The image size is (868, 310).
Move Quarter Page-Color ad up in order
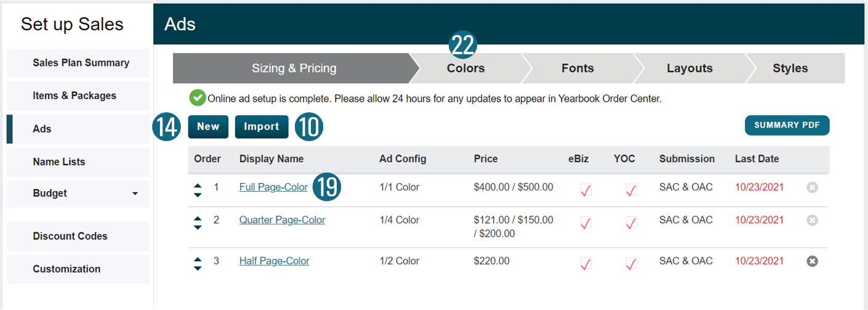(198, 217)
